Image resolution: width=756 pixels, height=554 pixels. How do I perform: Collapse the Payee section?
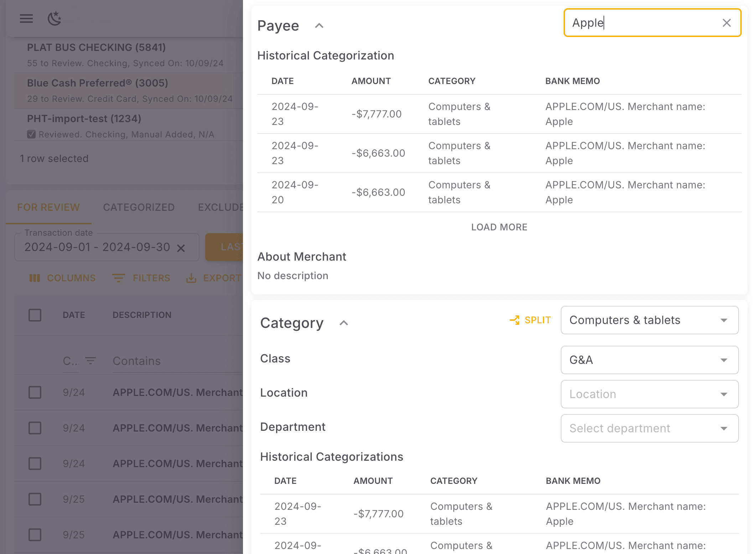point(319,26)
